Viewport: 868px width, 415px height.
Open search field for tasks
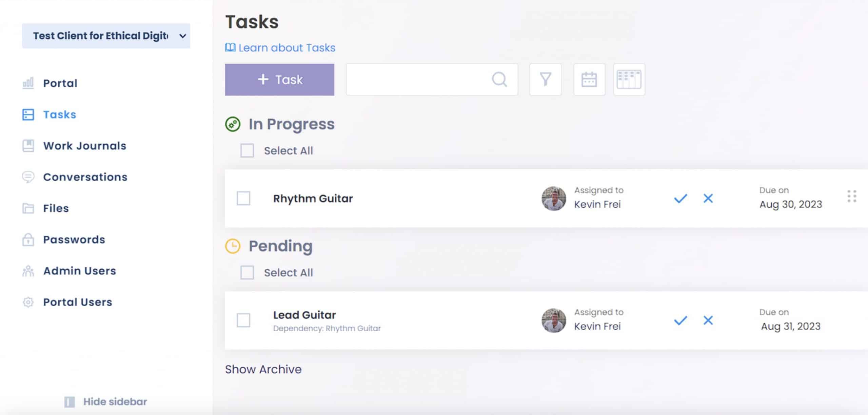pos(432,79)
